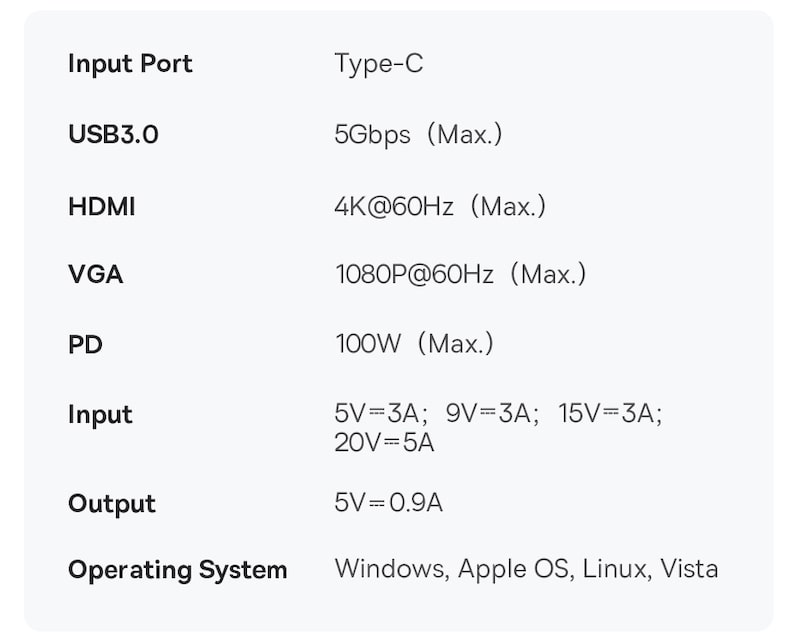Click the 20V 5A input rating
Screen dimensions: 798x641
point(384,443)
